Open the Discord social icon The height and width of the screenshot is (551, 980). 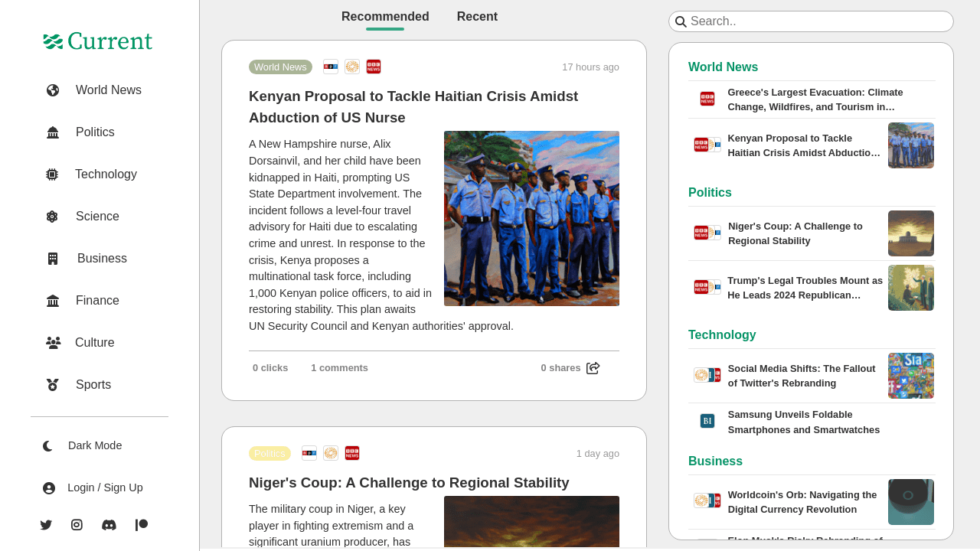(x=109, y=525)
